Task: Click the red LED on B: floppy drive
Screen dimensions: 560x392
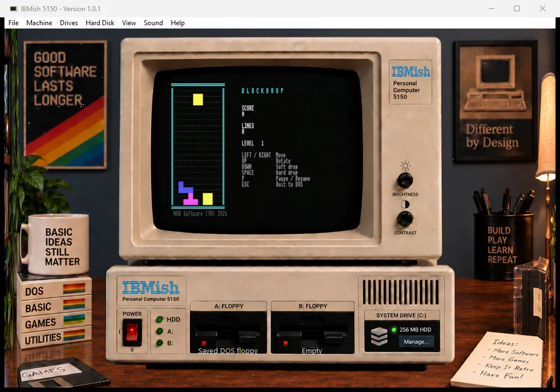Action: coord(286,343)
